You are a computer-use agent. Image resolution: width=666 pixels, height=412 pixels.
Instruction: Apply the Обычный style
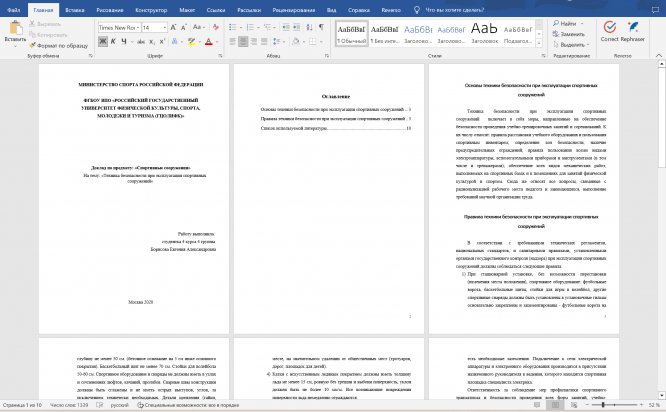[x=351, y=34]
